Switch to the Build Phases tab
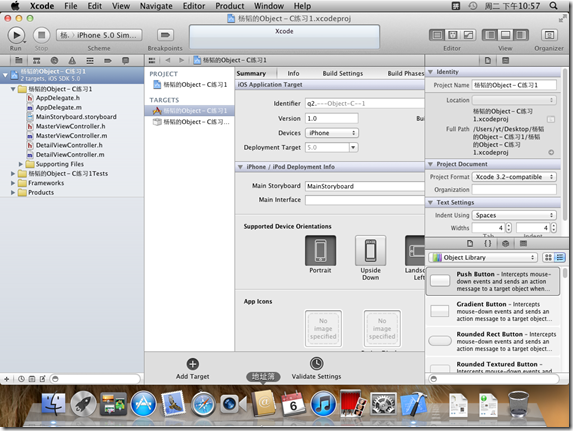 pos(406,73)
